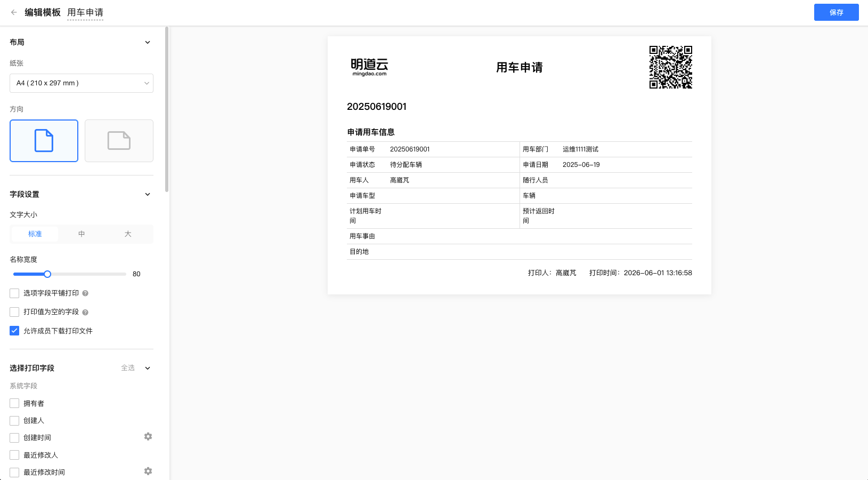Set text size to 中
This screenshot has height=480, width=868.
(x=82, y=234)
